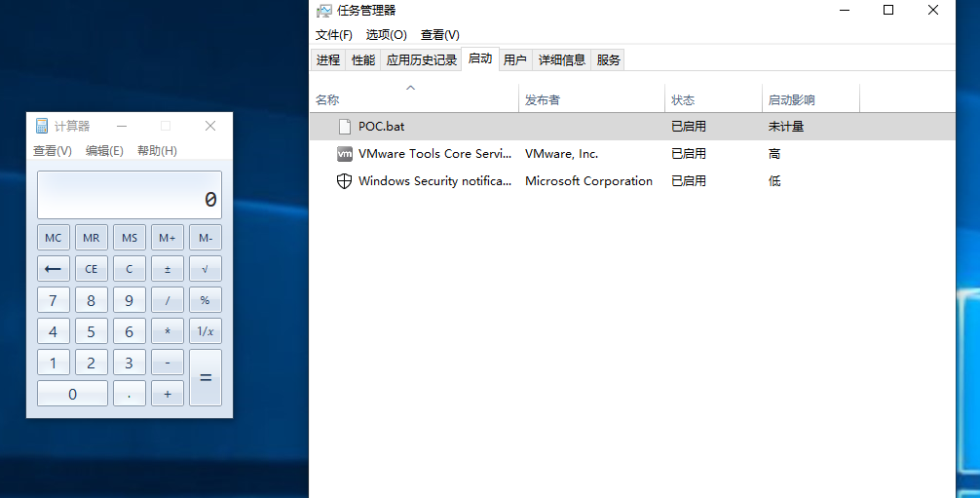Click the C clear button

tap(130, 269)
